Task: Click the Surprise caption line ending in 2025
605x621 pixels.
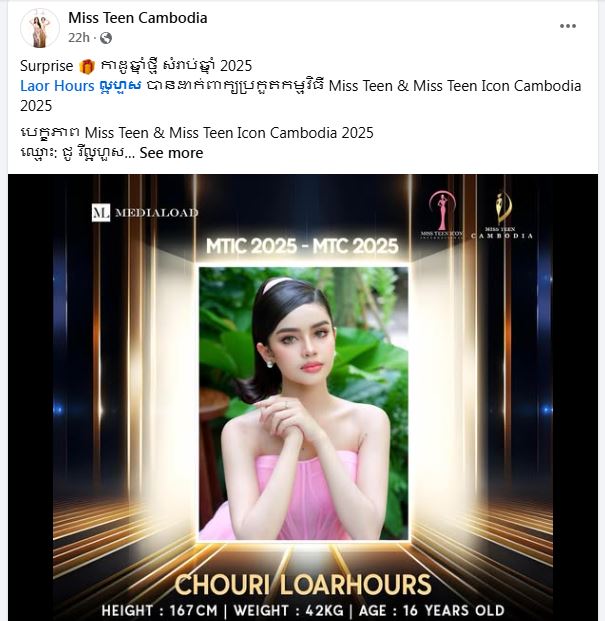Action: coord(136,66)
